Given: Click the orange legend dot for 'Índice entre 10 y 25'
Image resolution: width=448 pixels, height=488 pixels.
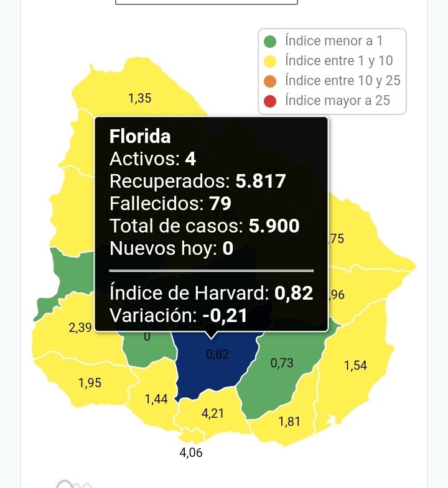Looking at the screenshot, I should (x=270, y=80).
